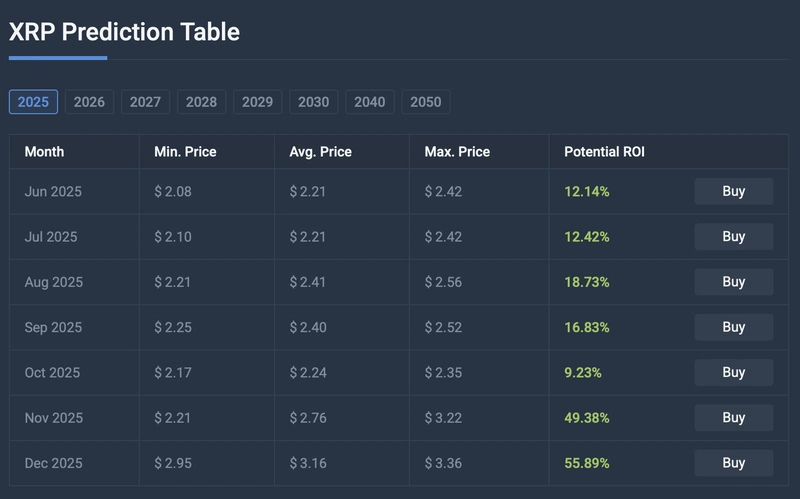This screenshot has height=499, width=800.
Task: Click the Avg. Price column header
Action: click(x=320, y=152)
